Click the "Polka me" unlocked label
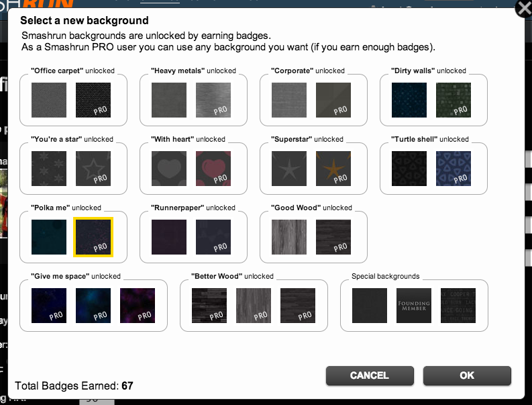Image resolution: width=532 pixels, height=405 pixels. tap(66, 208)
